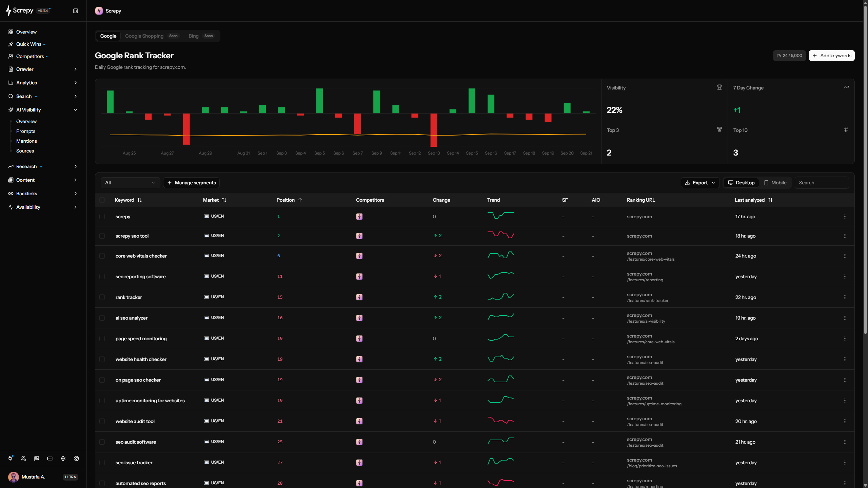
Task: Check the ai seo analyzer row
Action: [x=102, y=318]
